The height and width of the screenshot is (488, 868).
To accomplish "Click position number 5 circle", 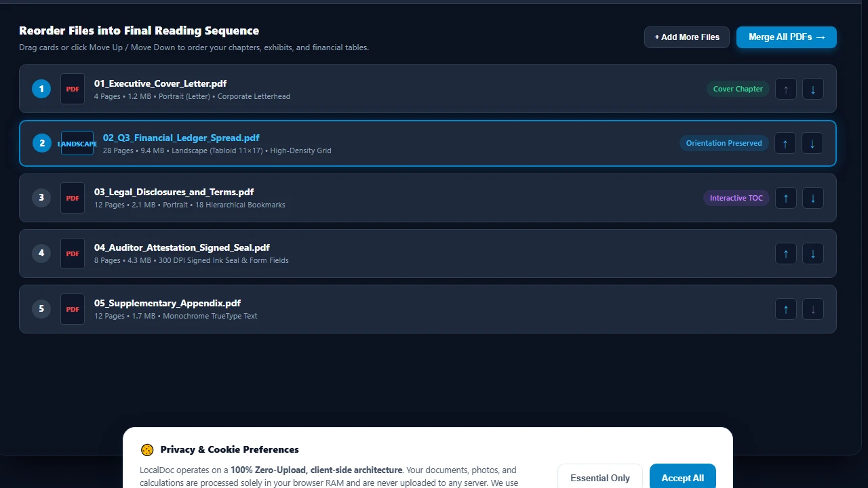I will 41,309.
